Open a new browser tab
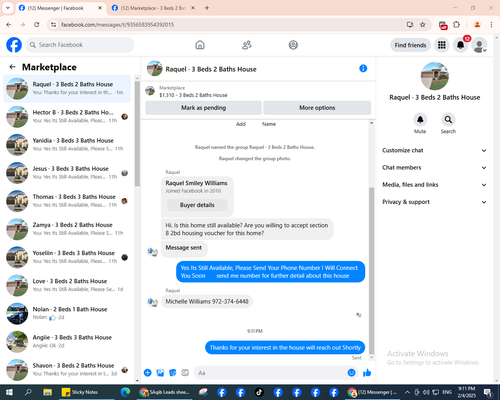 click(207, 8)
